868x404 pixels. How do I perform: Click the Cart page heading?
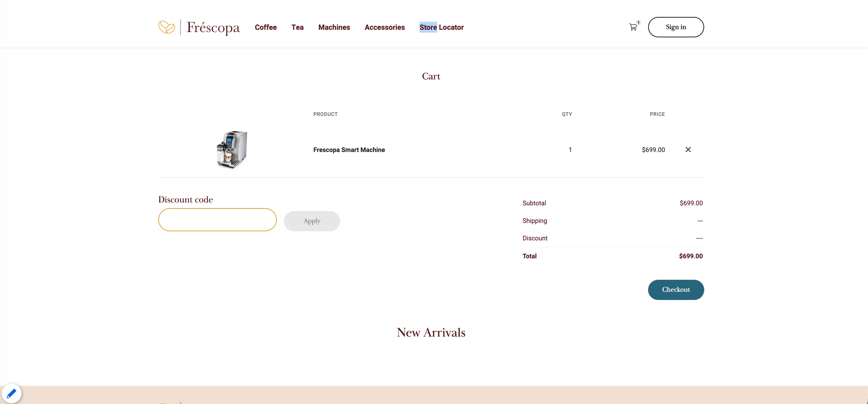(x=431, y=77)
